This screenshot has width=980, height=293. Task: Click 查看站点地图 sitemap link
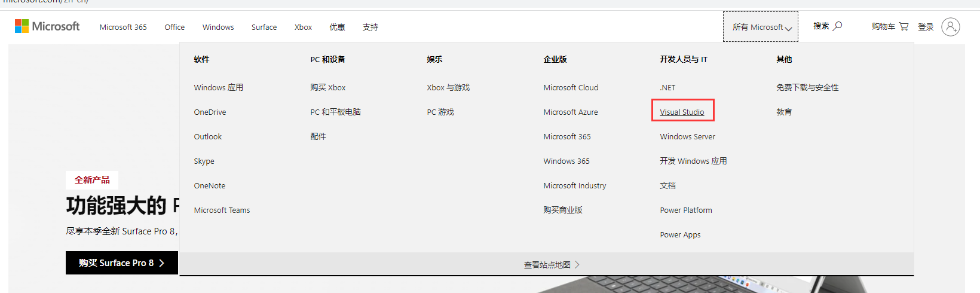tap(552, 265)
